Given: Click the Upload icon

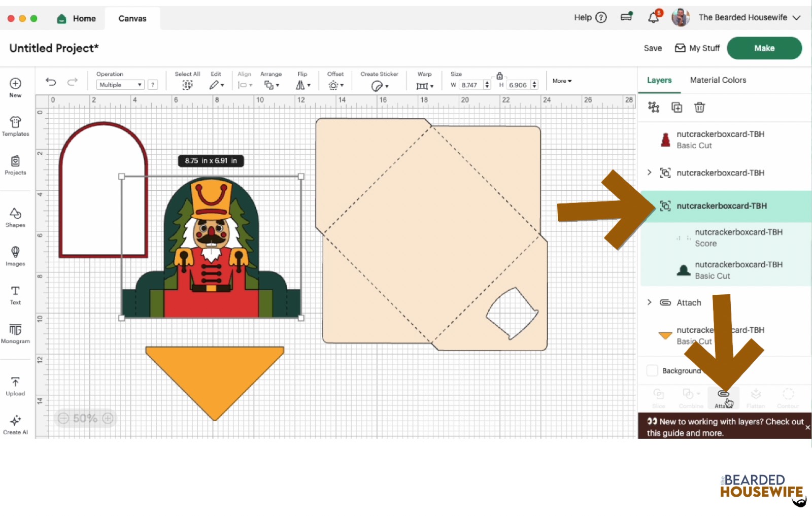Looking at the screenshot, I should (x=15, y=386).
